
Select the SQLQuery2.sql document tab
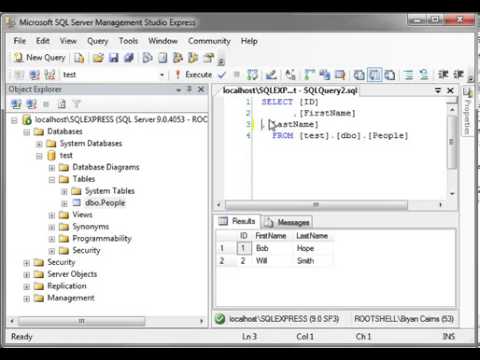289,91
